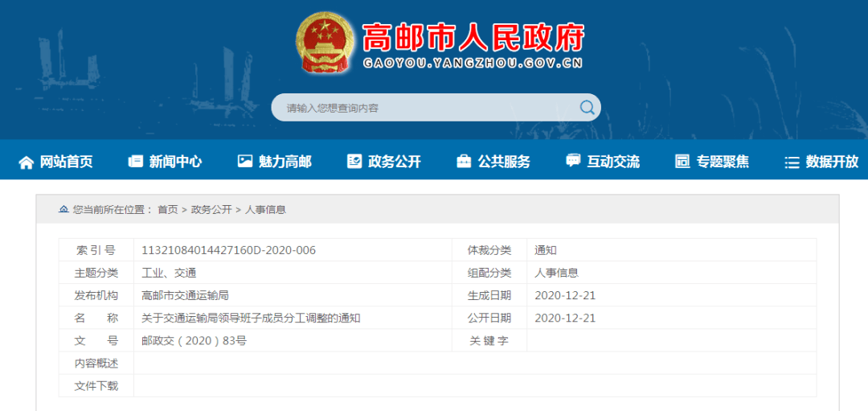Viewport: 868px width, 411px height.
Task: Click the 人事信息 breadcrumb link
Action: [266, 210]
